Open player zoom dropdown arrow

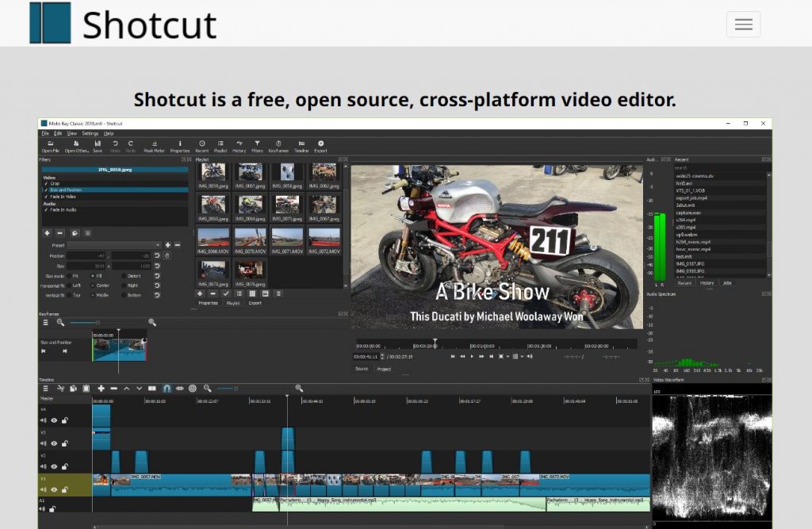tap(507, 356)
